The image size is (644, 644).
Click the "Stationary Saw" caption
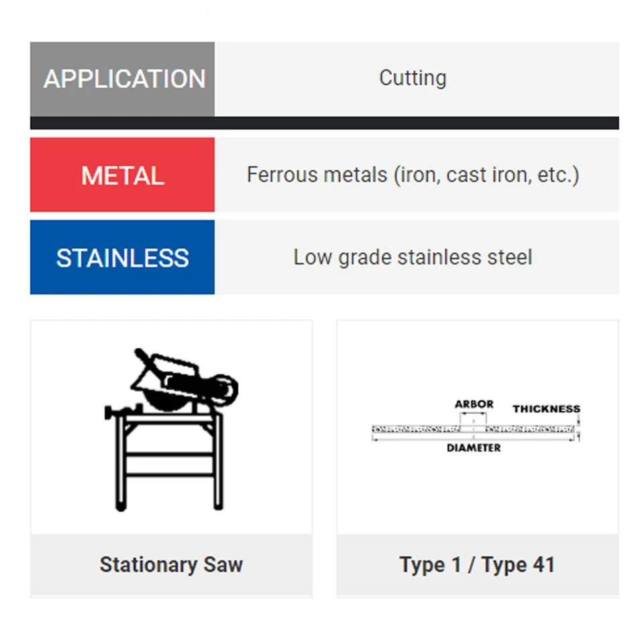coord(171,564)
